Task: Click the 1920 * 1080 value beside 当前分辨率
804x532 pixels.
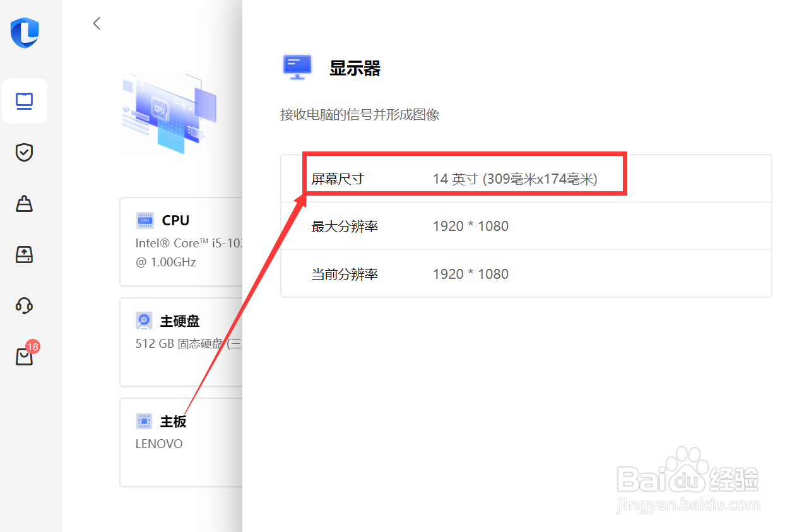Action: point(471,274)
